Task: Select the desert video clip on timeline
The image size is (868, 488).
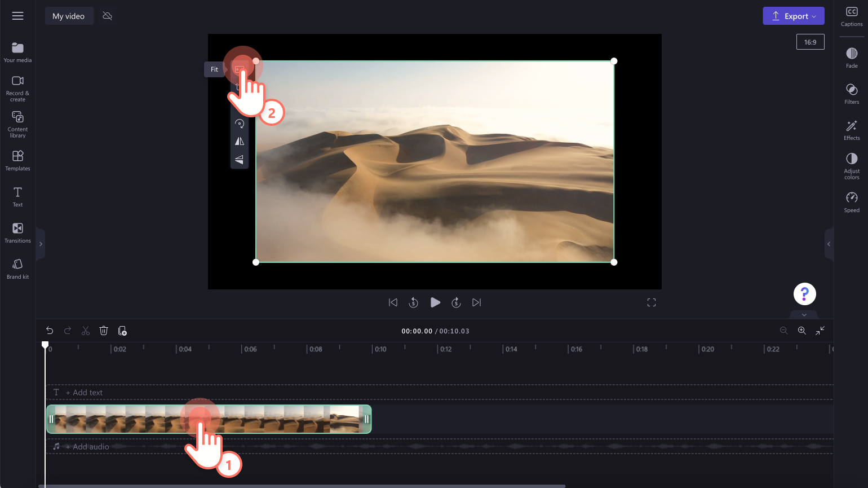Action: 209,419
